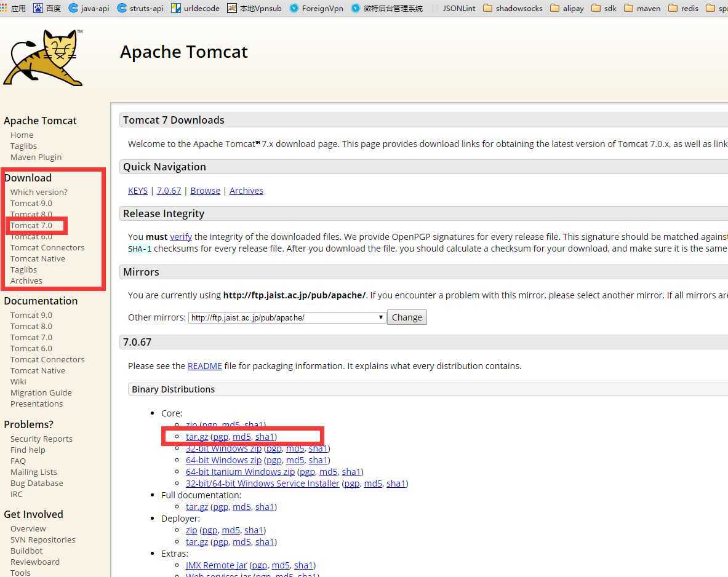Image resolution: width=728 pixels, height=577 pixels.
Task: Open the shadowsocks bookmark folder
Action: (x=513, y=8)
